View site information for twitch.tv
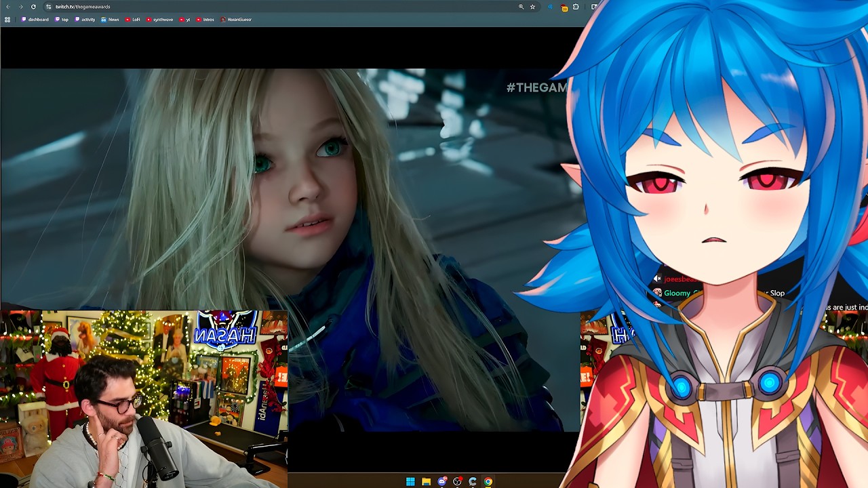 [48, 7]
